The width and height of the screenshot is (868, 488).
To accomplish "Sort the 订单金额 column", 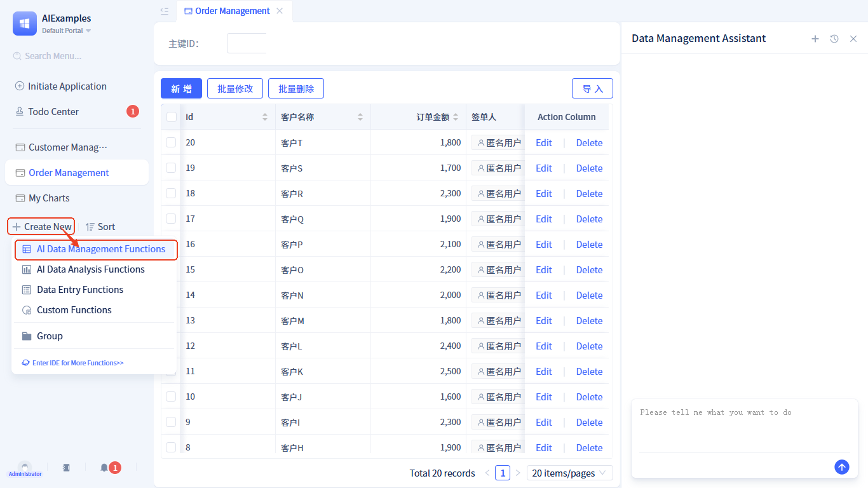I will click(x=456, y=117).
